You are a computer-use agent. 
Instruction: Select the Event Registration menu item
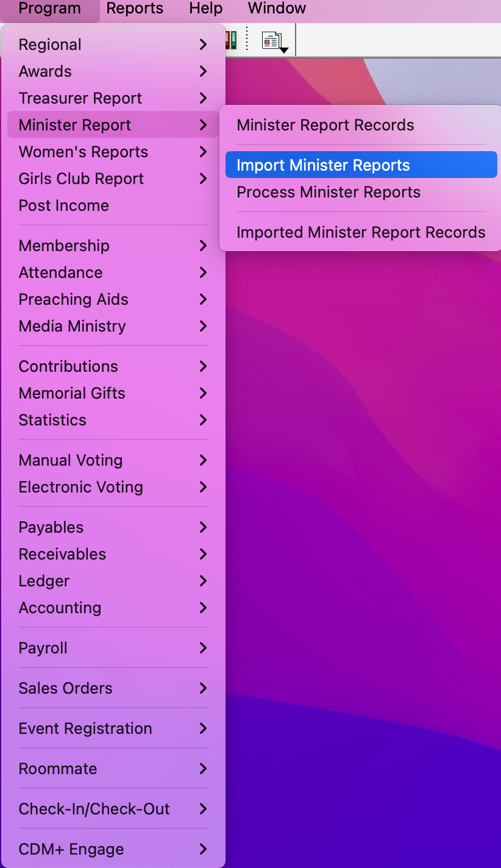click(85, 728)
